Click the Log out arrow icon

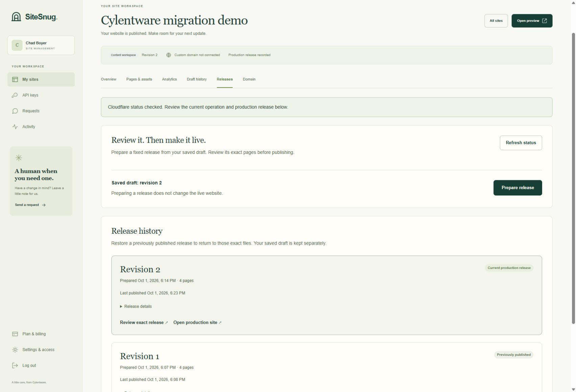(x=15, y=366)
